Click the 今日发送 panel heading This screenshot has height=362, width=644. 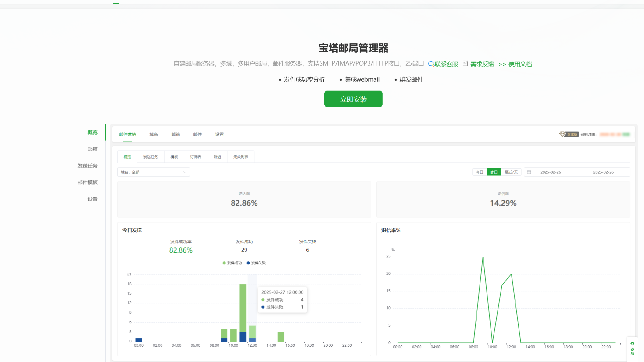coord(132,230)
